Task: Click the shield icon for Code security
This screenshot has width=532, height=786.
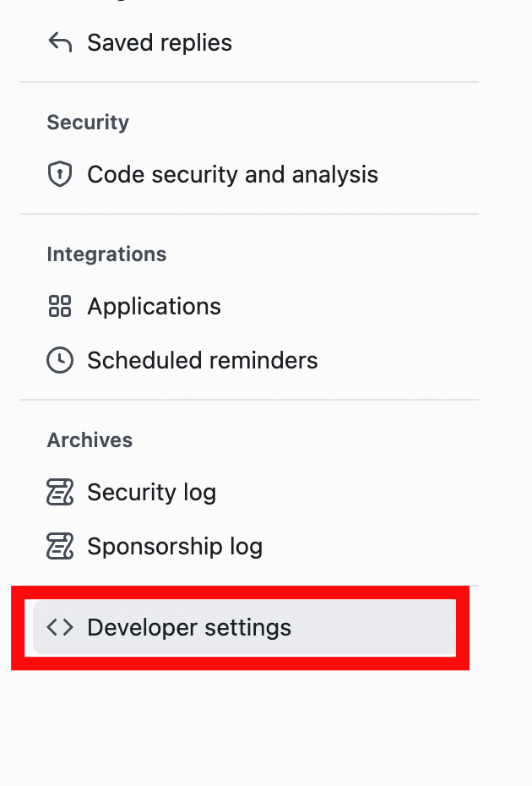Action: 59,175
